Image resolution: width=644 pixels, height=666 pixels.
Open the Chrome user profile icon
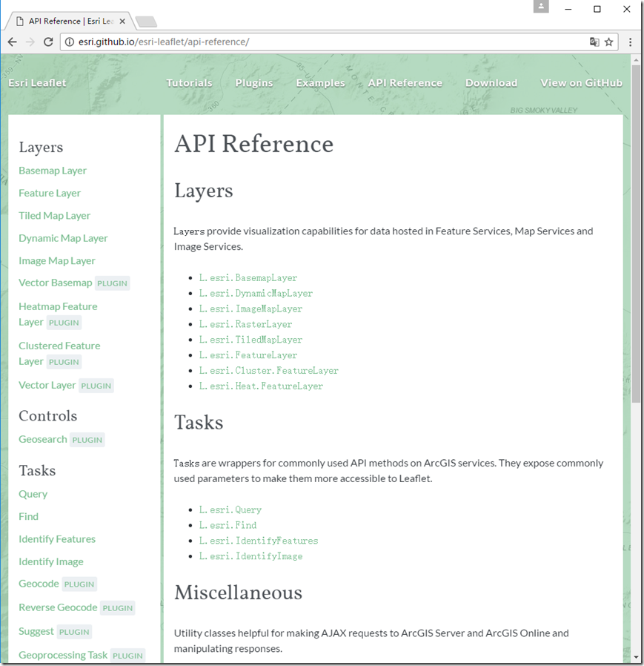(x=541, y=7)
